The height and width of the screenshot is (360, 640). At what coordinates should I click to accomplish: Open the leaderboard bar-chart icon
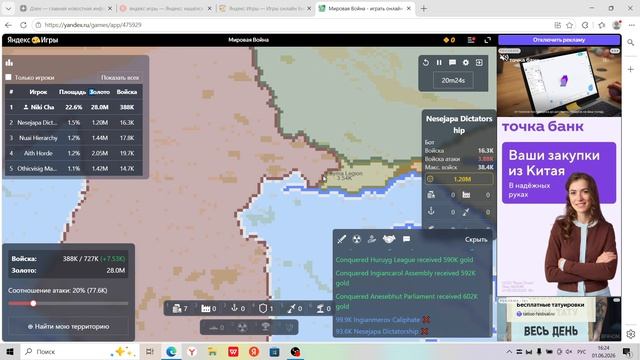(x=9, y=62)
